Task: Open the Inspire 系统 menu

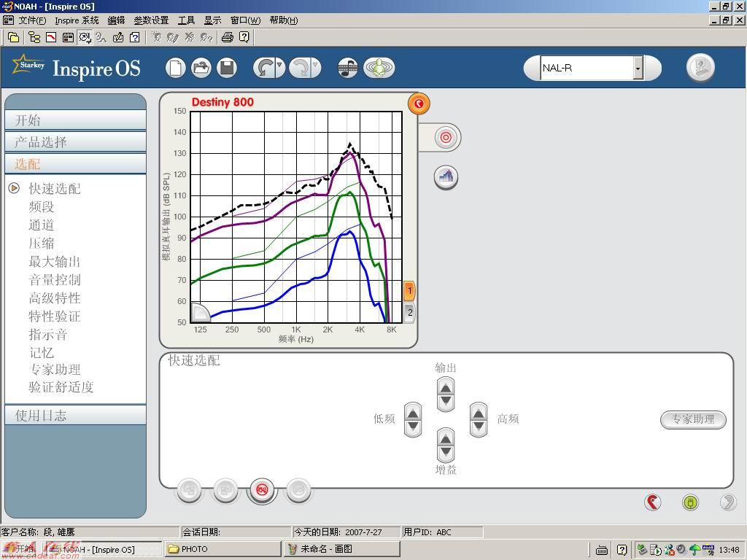Action: tap(77, 20)
